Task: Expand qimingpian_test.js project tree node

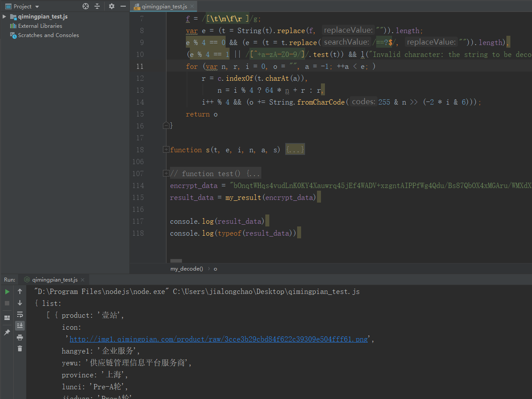Action: tap(4, 17)
